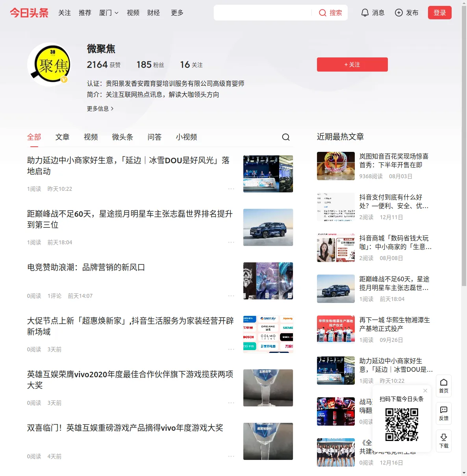Viewport: 467px width, 476px height.
Task: Open the 更多 navigation menu
Action: pyautogui.click(x=177, y=13)
